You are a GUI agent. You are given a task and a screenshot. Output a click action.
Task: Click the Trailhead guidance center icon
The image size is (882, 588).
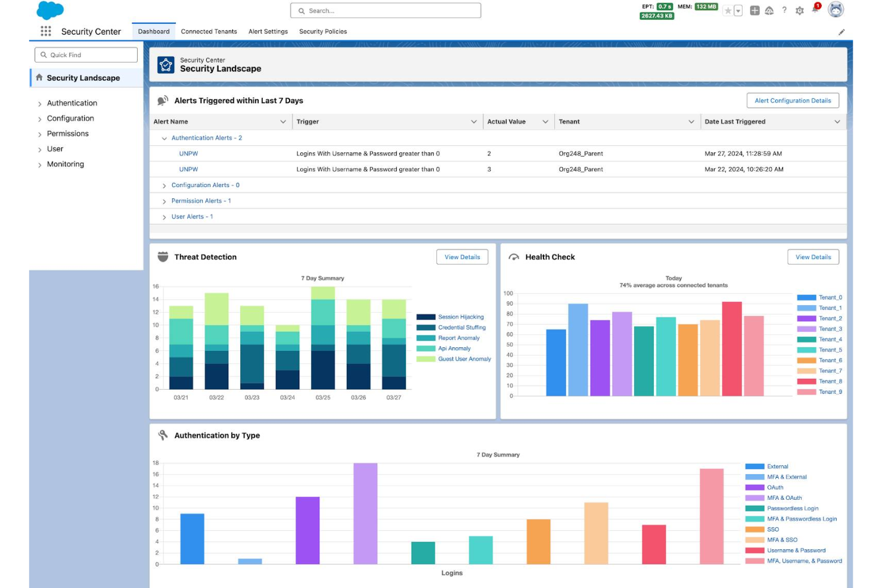point(769,10)
